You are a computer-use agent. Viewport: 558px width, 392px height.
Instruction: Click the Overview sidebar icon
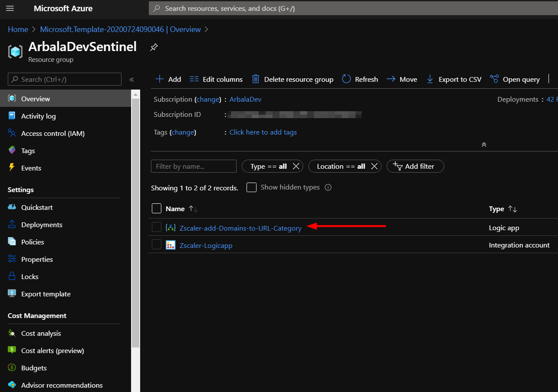(x=12, y=99)
